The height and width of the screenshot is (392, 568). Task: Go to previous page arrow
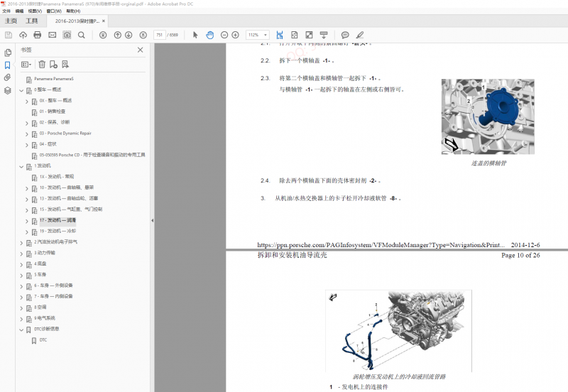117,35
